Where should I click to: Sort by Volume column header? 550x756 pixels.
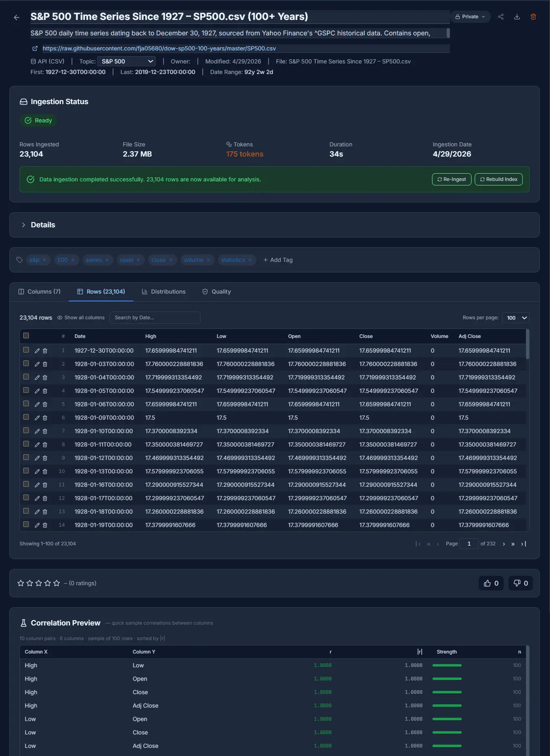click(439, 336)
